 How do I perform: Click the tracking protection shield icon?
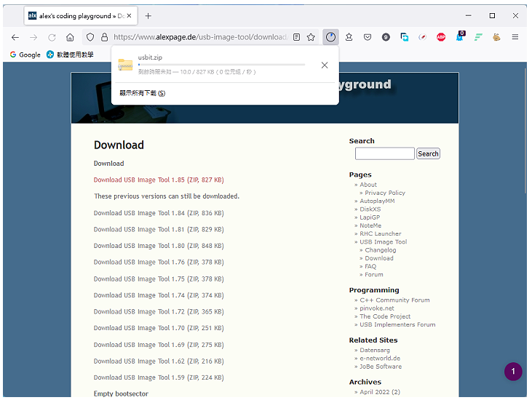90,37
